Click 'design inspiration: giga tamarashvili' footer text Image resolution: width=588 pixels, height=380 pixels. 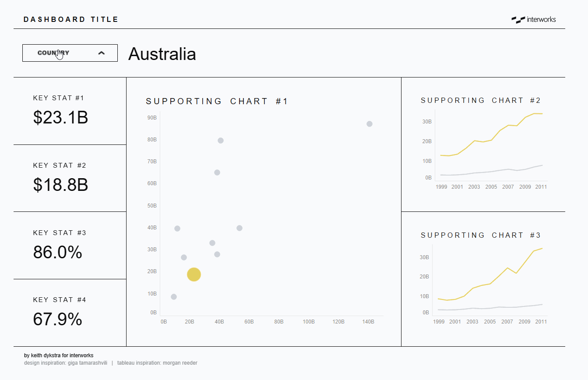click(x=65, y=363)
